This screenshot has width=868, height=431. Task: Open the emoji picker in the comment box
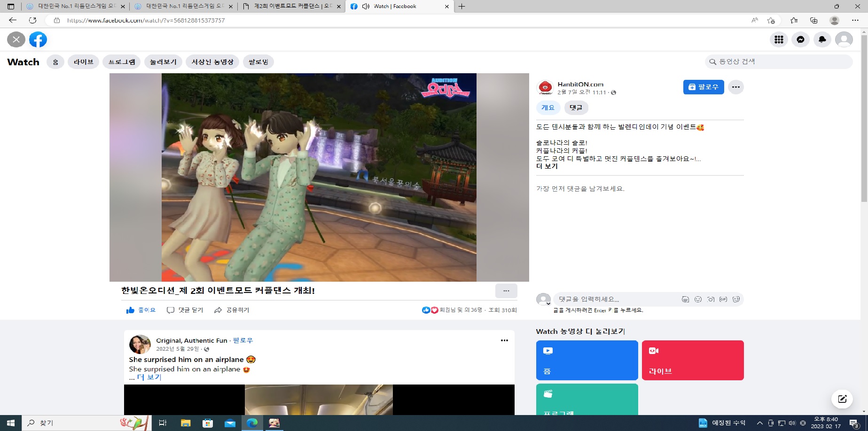[x=698, y=299]
